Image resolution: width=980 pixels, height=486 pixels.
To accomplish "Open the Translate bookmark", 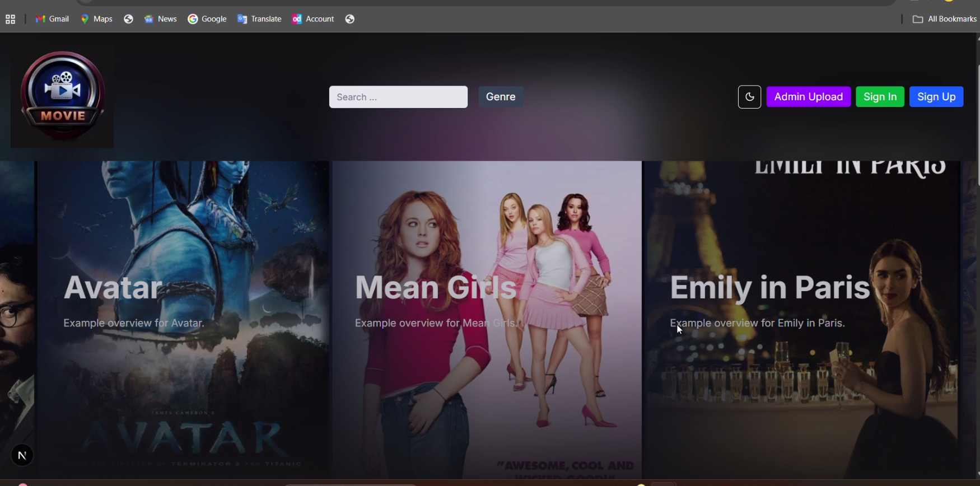I will (259, 19).
